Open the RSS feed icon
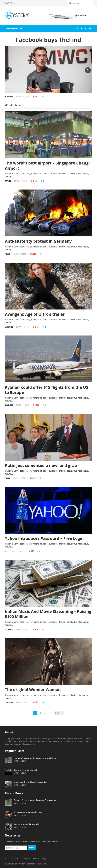 click(90, 29)
